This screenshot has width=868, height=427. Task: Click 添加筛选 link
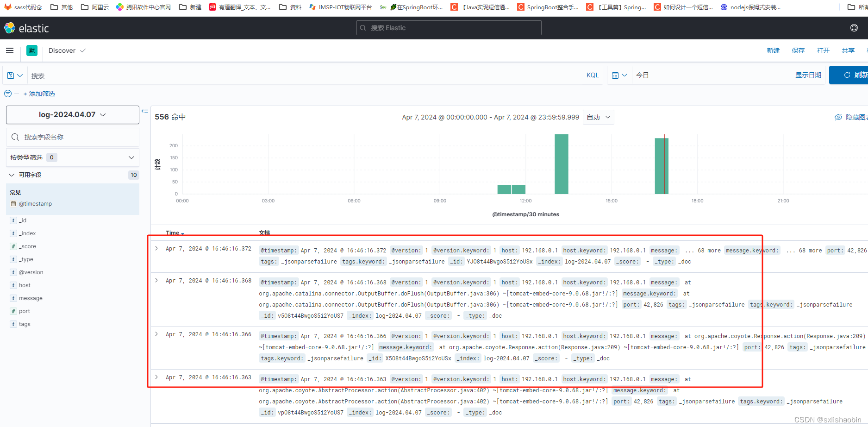[39, 94]
